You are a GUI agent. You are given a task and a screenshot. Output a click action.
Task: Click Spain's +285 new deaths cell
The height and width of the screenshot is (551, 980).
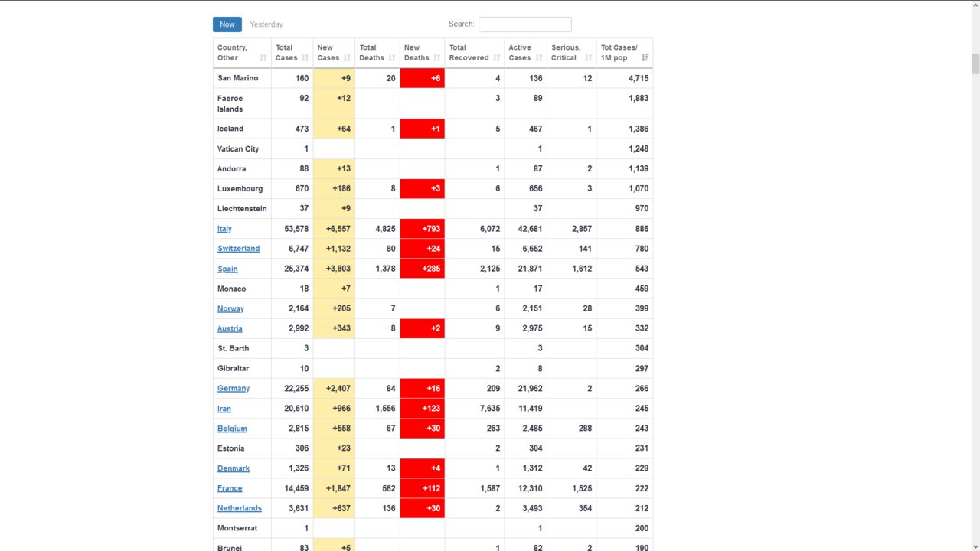pos(423,269)
